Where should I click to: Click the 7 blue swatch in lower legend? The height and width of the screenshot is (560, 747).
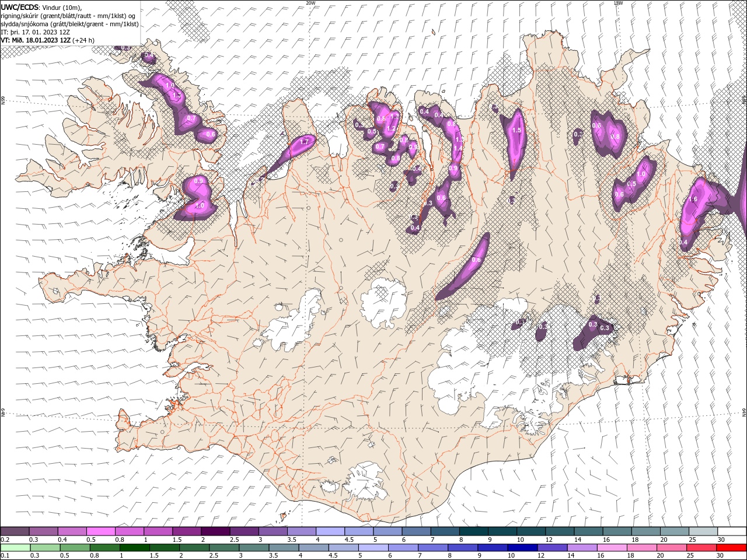coord(433,548)
